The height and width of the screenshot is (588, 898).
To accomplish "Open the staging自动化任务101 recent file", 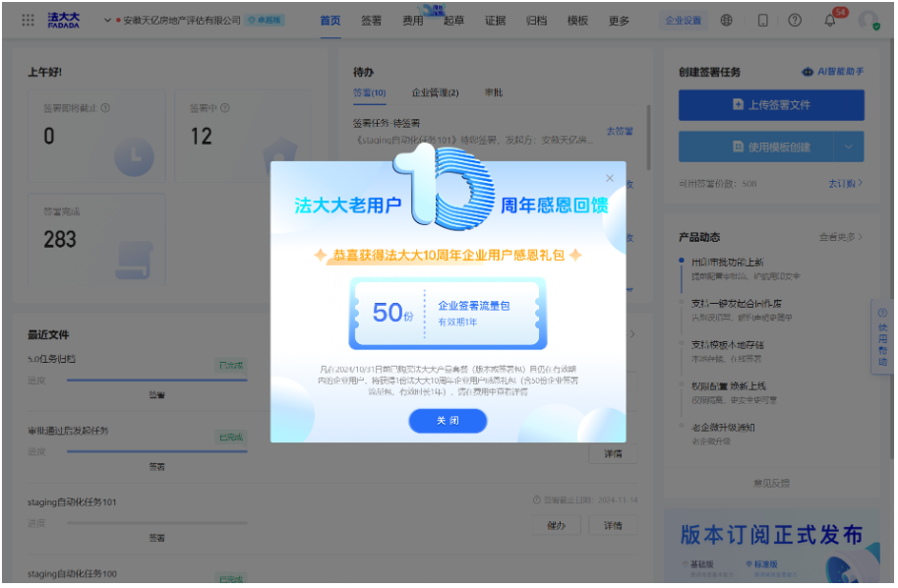I will tap(72, 503).
